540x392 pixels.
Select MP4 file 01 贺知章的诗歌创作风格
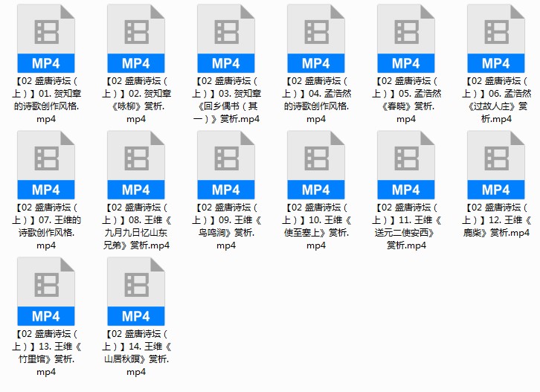point(46,39)
